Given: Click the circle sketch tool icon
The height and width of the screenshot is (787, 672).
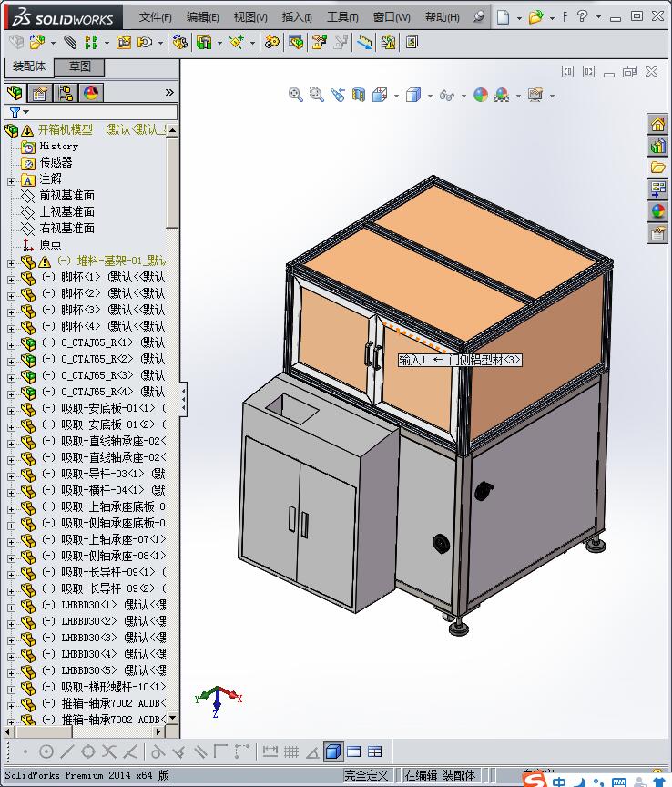Looking at the screenshot, I should tap(46, 751).
